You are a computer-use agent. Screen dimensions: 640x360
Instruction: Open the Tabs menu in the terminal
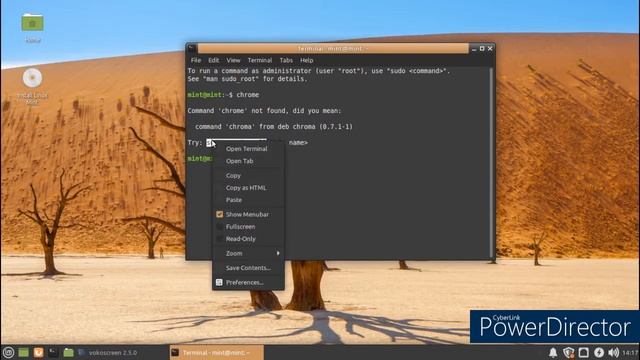[286, 60]
